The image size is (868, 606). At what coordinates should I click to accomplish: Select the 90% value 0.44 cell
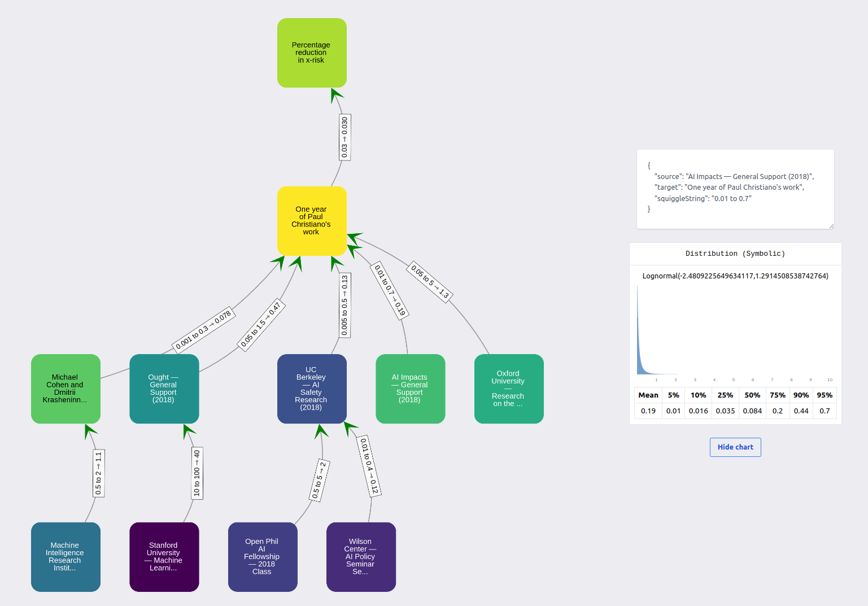[x=801, y=411]
